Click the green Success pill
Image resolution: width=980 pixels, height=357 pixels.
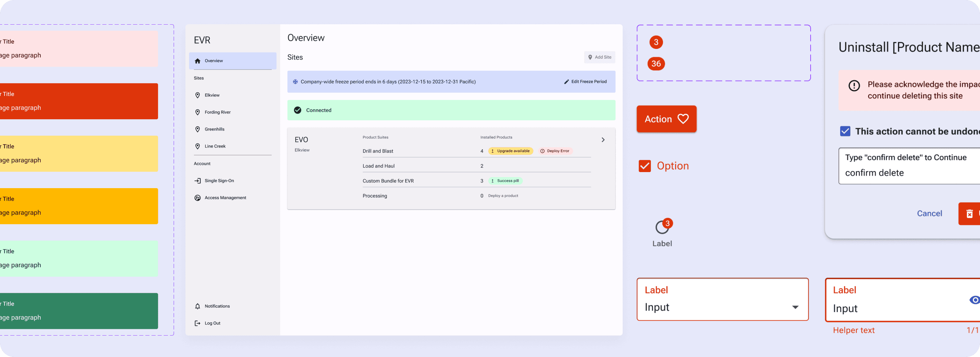(505, 181)
